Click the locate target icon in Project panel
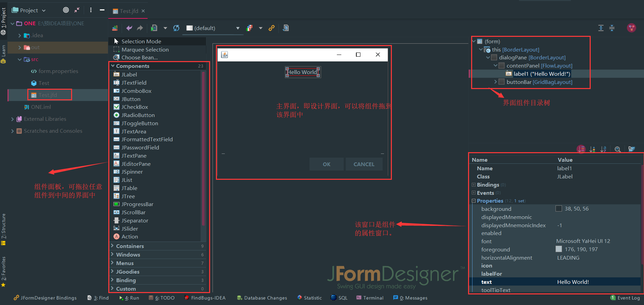This screenshot has height=305, width=644. [66, 10]
